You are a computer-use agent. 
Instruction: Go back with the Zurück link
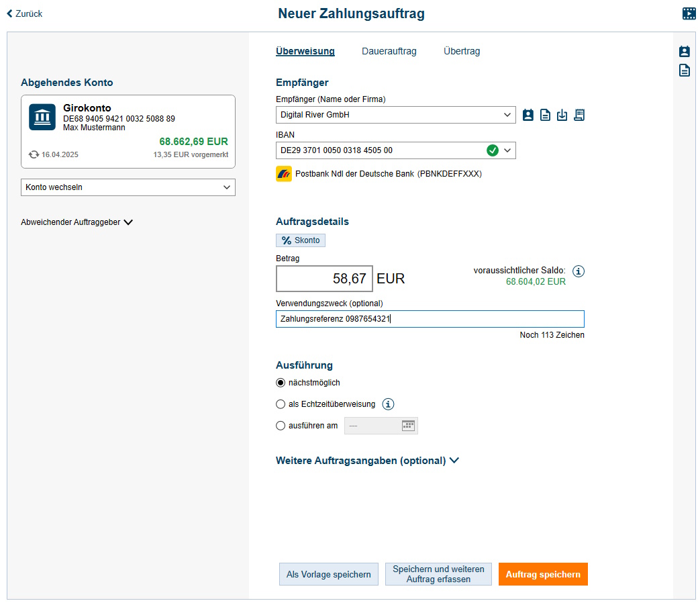(25, 13)
